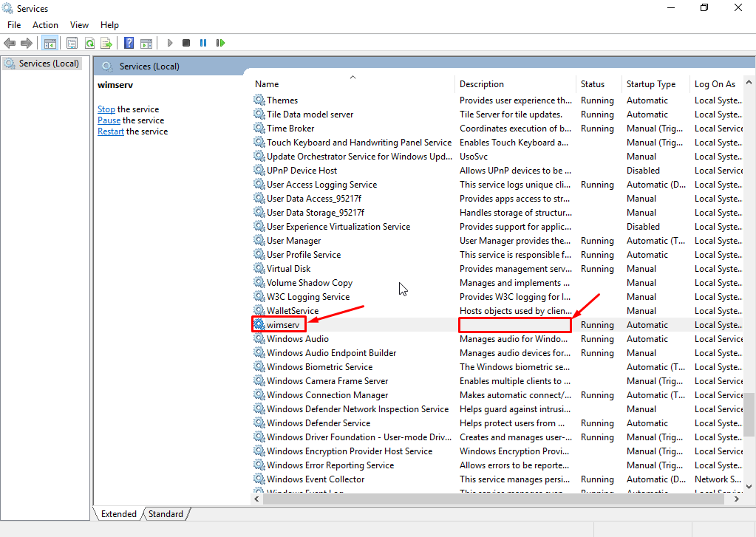Sort by the Log On As column header
756x537 pixels.
[717, 84]
